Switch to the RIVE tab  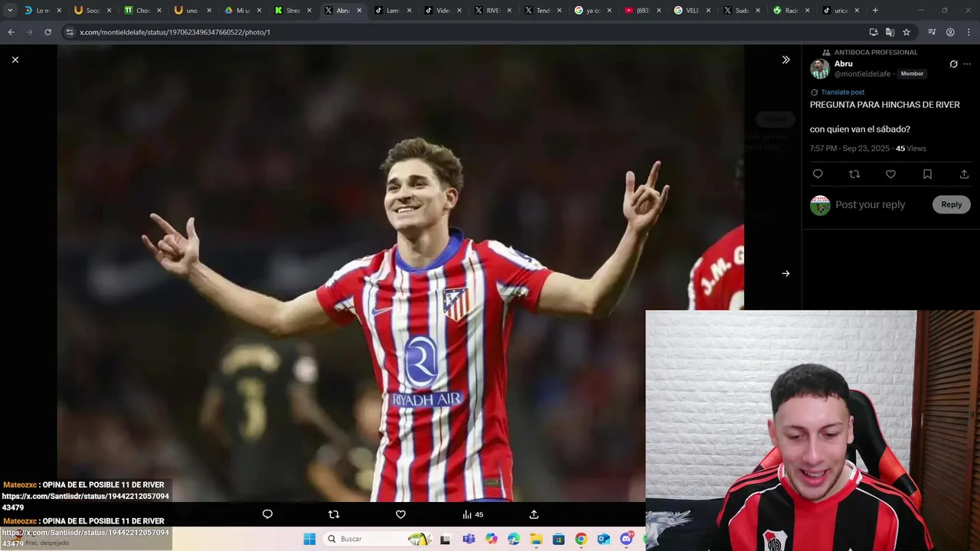[x=492, y=11]
